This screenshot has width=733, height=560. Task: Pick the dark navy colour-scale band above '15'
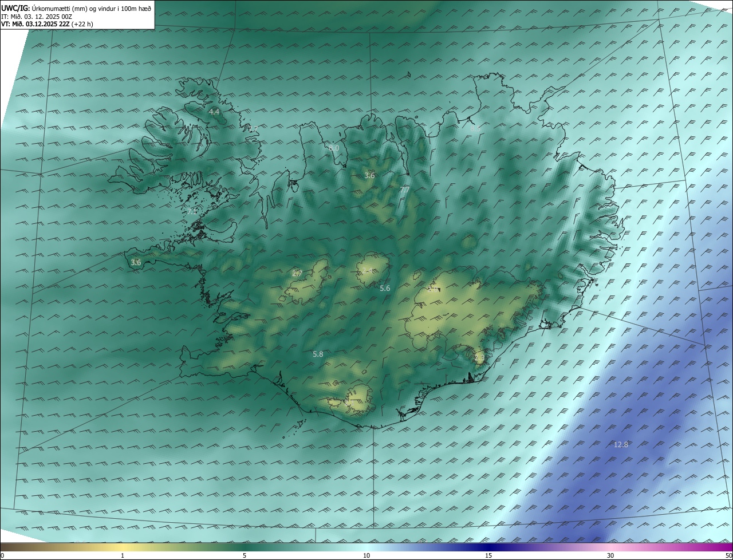click(488, 547)
